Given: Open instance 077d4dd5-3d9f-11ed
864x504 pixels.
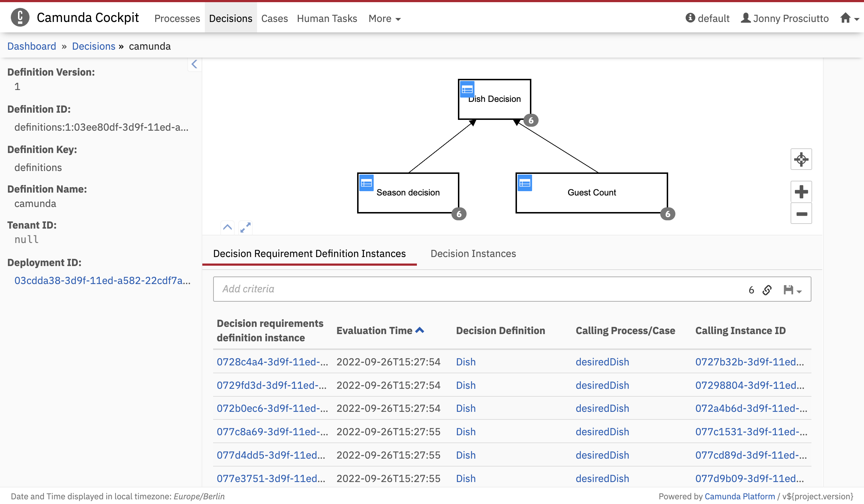Looking at the screenshot, I should point(271,455).
